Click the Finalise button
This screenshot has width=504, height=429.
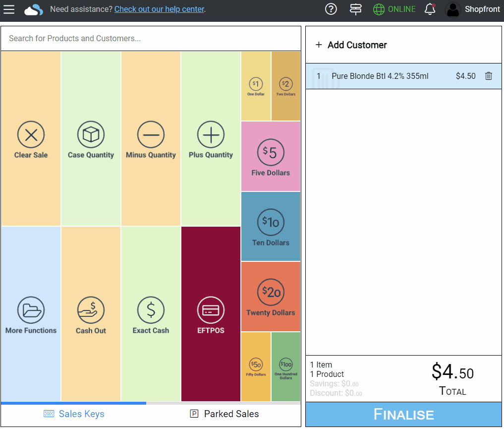point(403,414)
